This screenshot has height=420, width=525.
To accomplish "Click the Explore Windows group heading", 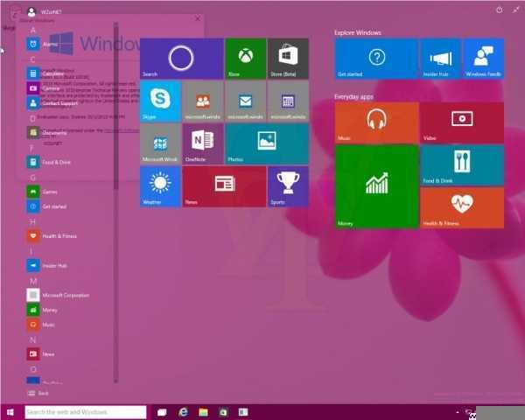I will click(358, 32).
